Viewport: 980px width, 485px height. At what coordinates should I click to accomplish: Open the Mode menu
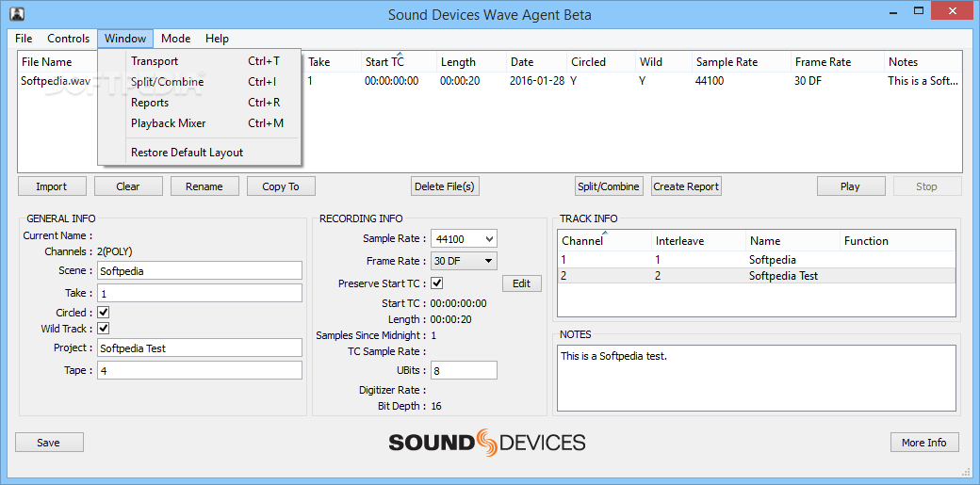click(x=175, y=38)
